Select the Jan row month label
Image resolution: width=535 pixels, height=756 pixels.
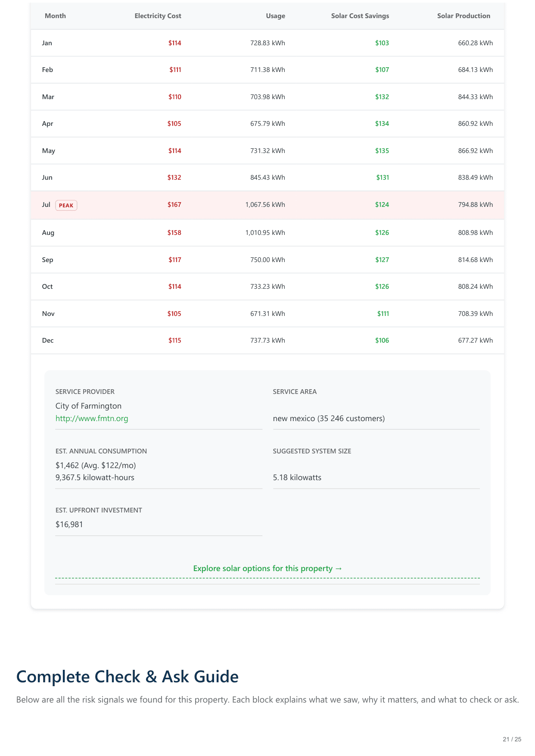tap(47, 43)
